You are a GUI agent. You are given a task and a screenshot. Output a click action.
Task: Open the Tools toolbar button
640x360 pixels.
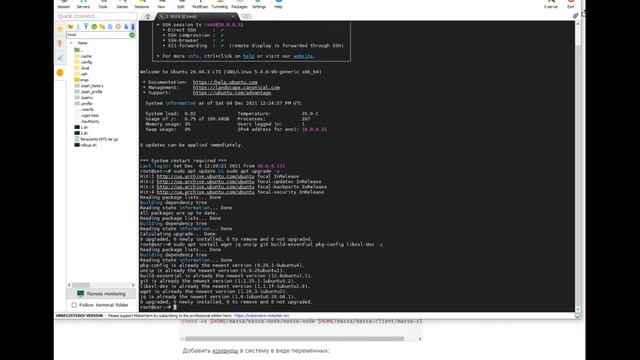tap(103, 4)
